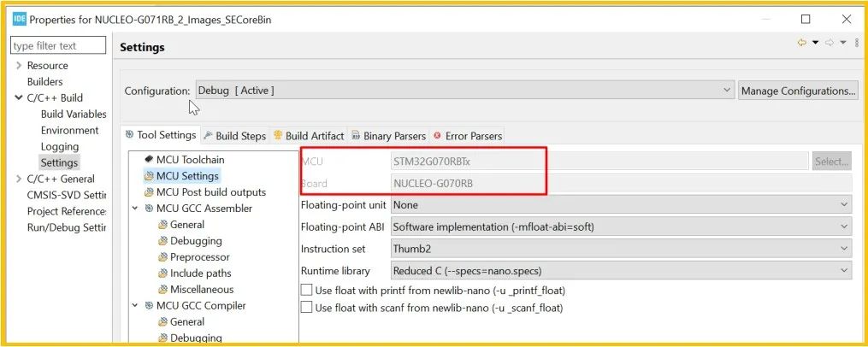The height and width of the screenshot is (347, 868).
Task: Switch to the Error Parsers tab
Action: pyautogui.click(x=468, y=136)
